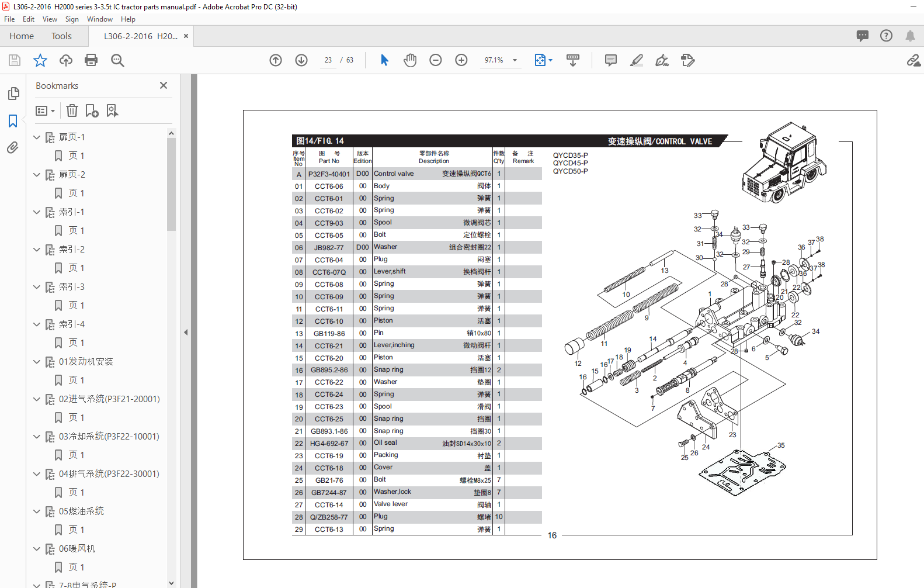Click the Save file icon
Screen dimensions: 924x588
[15, 60]
